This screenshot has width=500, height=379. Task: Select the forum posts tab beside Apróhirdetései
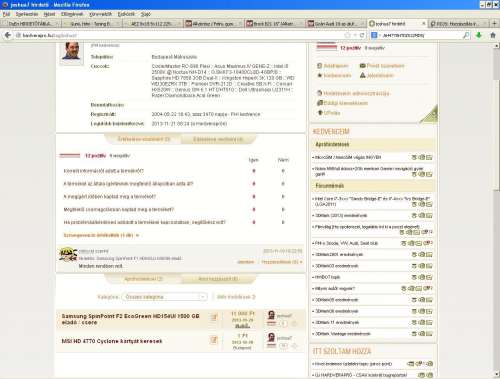(x=218, y=279)
